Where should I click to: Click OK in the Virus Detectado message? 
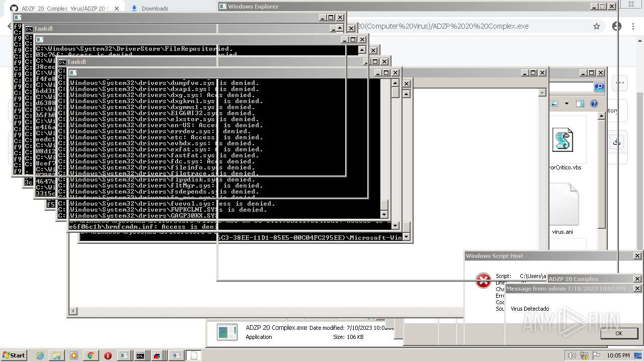tap(619, 333)
